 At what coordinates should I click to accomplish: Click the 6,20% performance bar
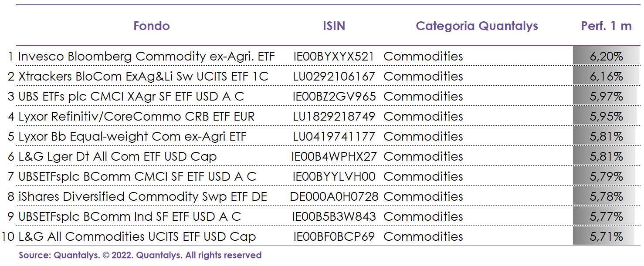[606, 56]
